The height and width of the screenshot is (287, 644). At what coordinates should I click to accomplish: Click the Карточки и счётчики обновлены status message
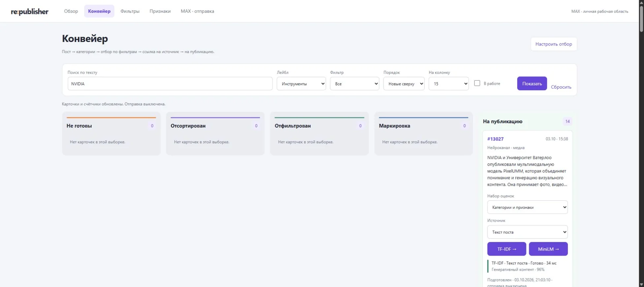pyautogui.click(x=114, y=104)
